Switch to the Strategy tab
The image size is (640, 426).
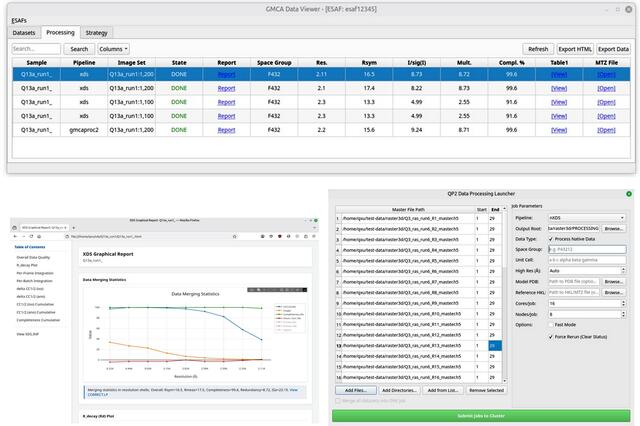click(96, 33)
